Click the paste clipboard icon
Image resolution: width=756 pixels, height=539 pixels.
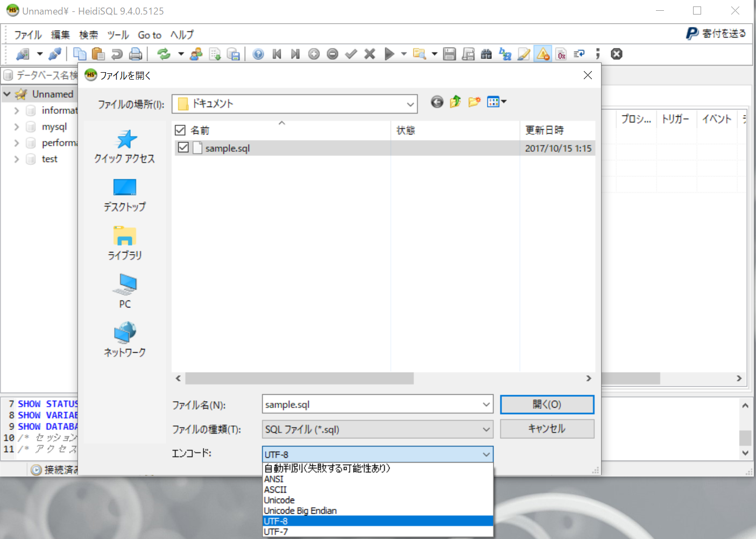pyautogui.click(x=98, y=54)
